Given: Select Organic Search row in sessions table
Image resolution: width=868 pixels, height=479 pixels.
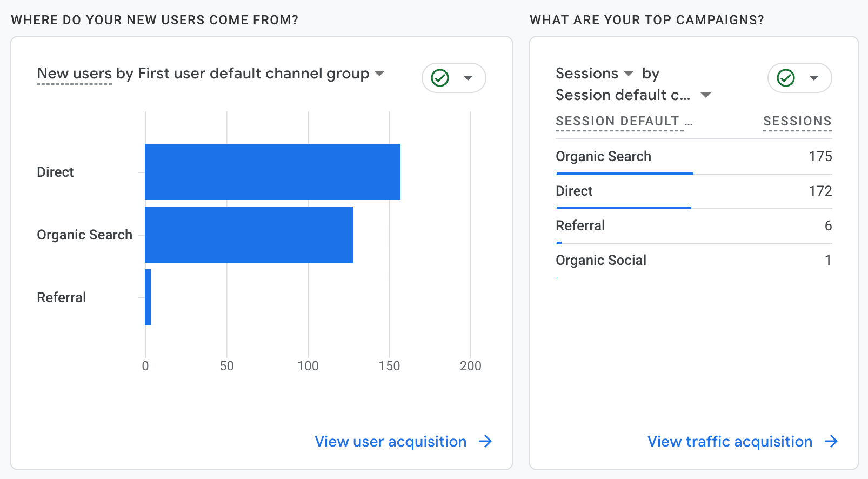Looking at the screenshot, I should [604, 156].
